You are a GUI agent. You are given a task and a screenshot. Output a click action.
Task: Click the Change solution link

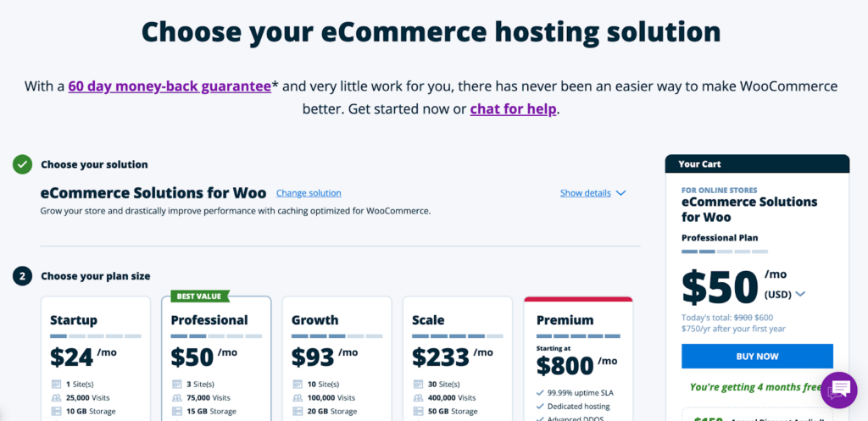[309, 193]
